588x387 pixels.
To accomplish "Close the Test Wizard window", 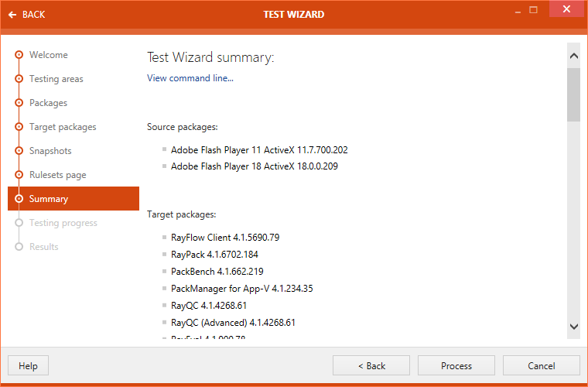I will (566, 9).
